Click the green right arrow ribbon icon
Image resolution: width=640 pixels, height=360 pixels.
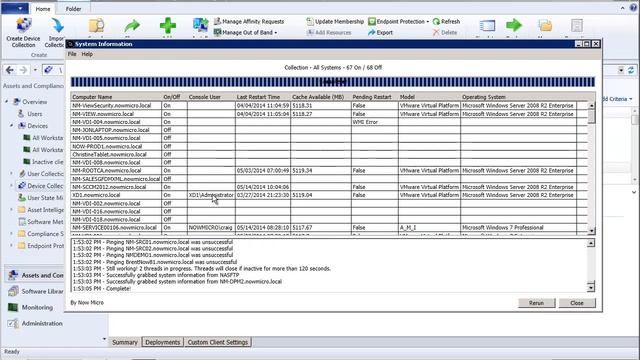coord(514,25)
